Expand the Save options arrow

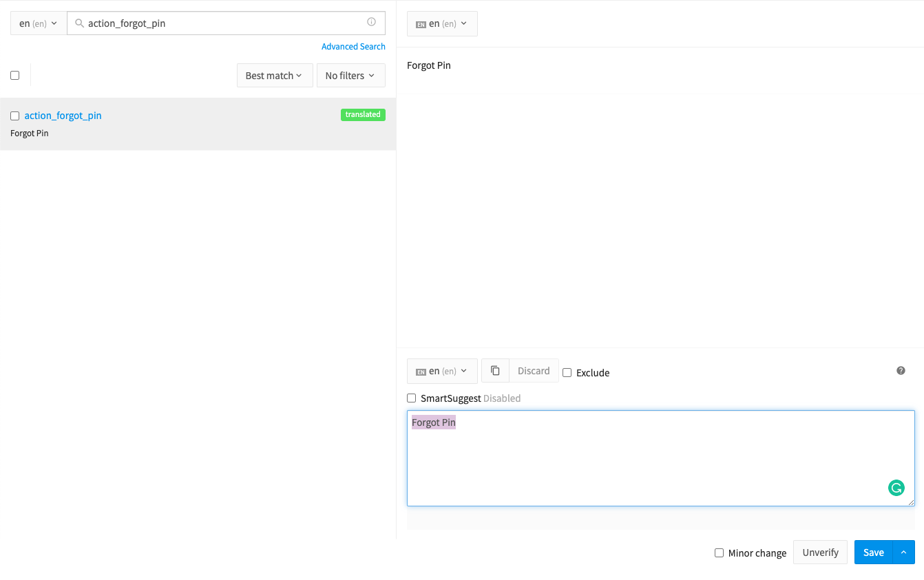pos(903,552)
